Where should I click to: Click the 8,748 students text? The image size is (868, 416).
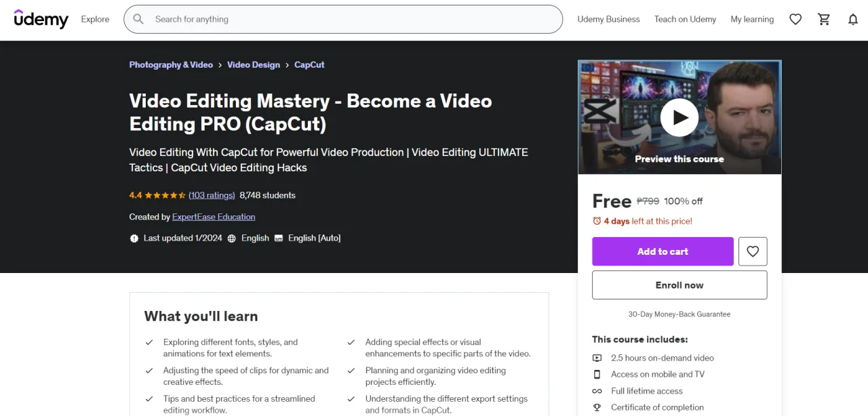(268, 195)
